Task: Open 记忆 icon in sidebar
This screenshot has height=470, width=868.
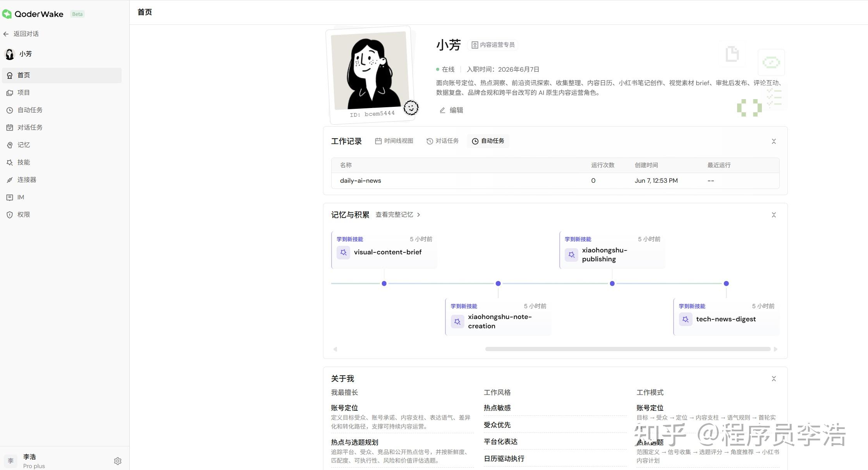Action: pyautogui.click(x=10, y=145)
